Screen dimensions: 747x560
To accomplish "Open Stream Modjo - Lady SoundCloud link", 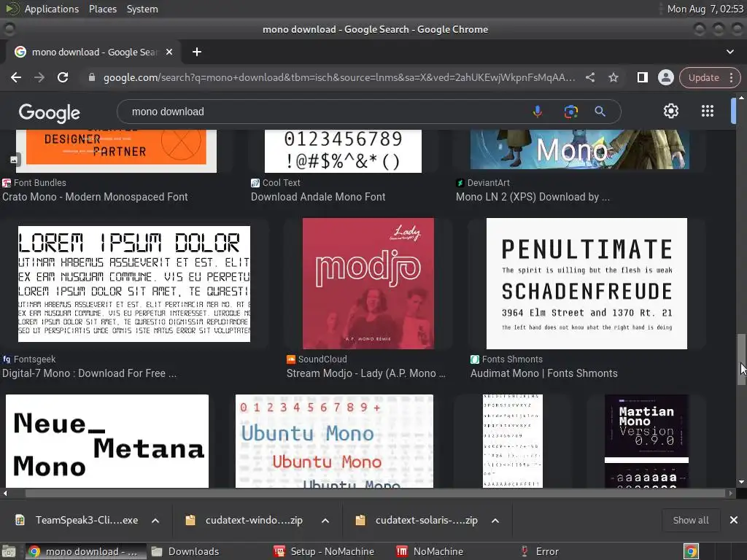I will [x=366, y=373].
